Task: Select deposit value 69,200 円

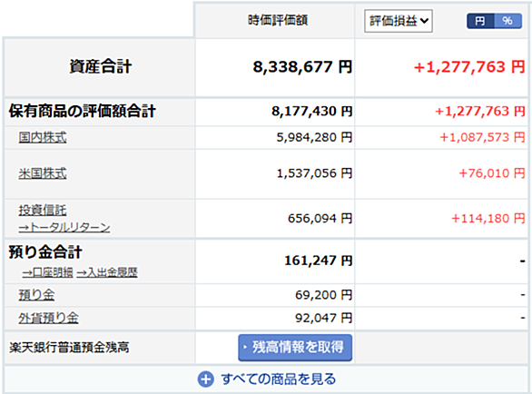Action: pos(324,294)
